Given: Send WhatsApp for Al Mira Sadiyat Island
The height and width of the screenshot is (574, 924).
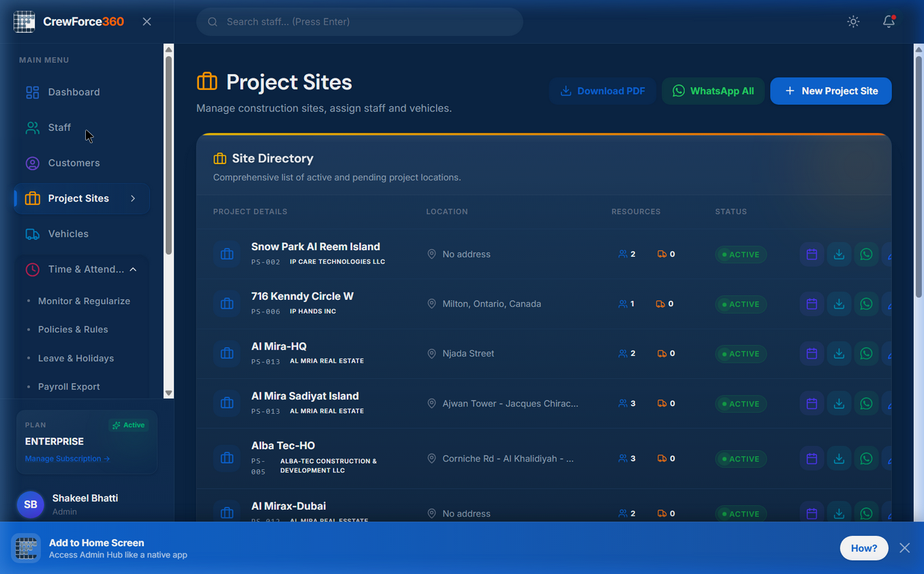Looking at the screenshot, I should (866, 404).
